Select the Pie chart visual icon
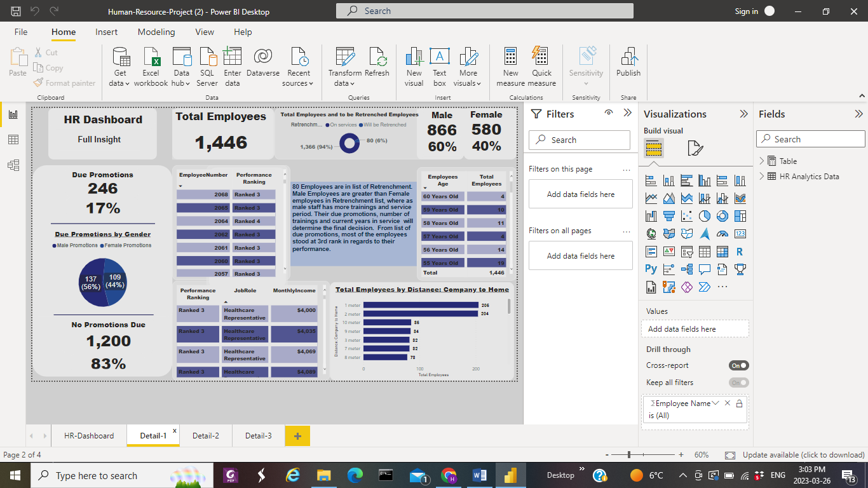This screenshot has height=488, width=868. [x=705, y=215]
